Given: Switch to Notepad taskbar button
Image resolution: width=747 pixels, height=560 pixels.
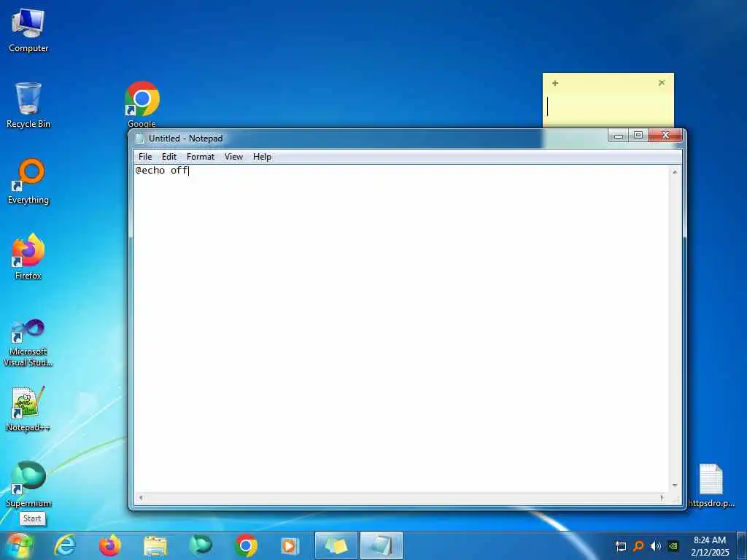Looking at the screenshot, I should point(381,545).
